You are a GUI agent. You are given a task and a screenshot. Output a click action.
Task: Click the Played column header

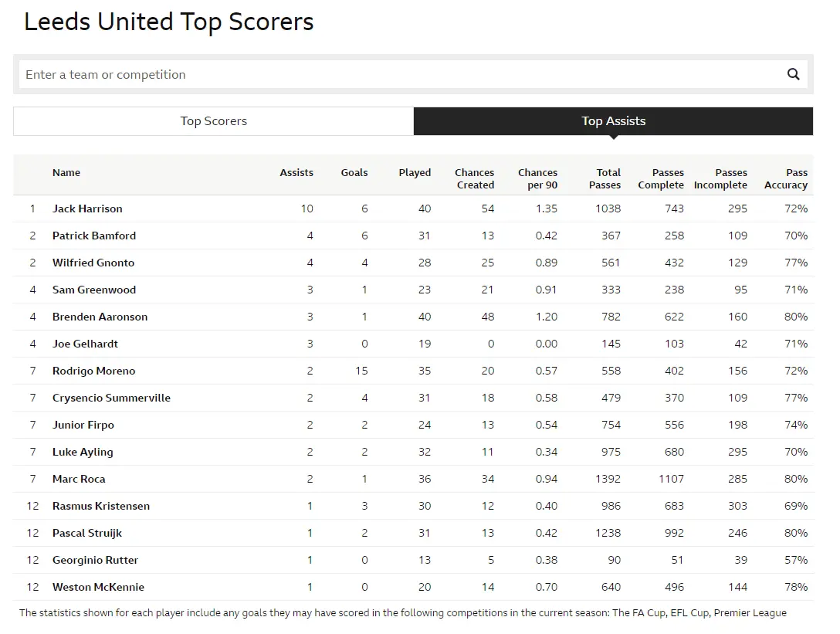click(415, 173)
